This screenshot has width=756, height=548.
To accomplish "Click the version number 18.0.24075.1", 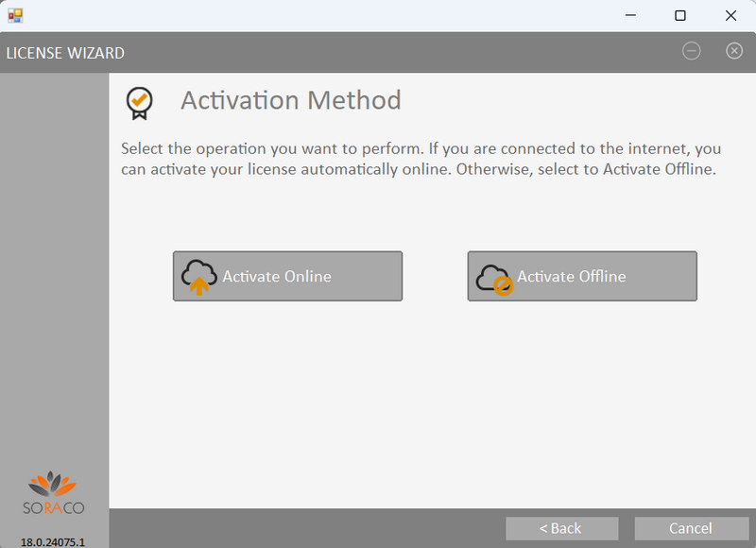I will 54,542.
